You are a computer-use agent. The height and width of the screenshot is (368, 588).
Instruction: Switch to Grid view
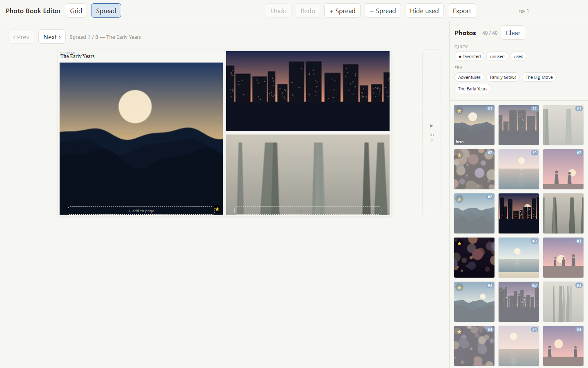coord(76,11)
